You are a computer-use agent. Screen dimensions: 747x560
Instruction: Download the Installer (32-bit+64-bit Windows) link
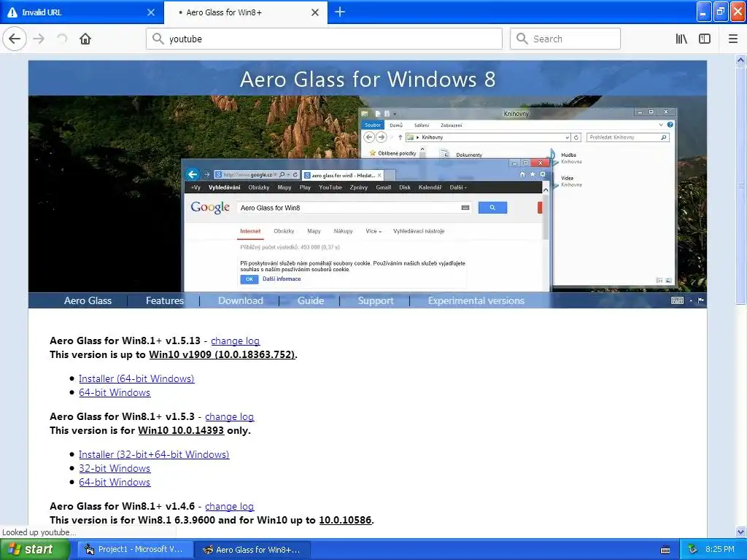tap(154, 454)
